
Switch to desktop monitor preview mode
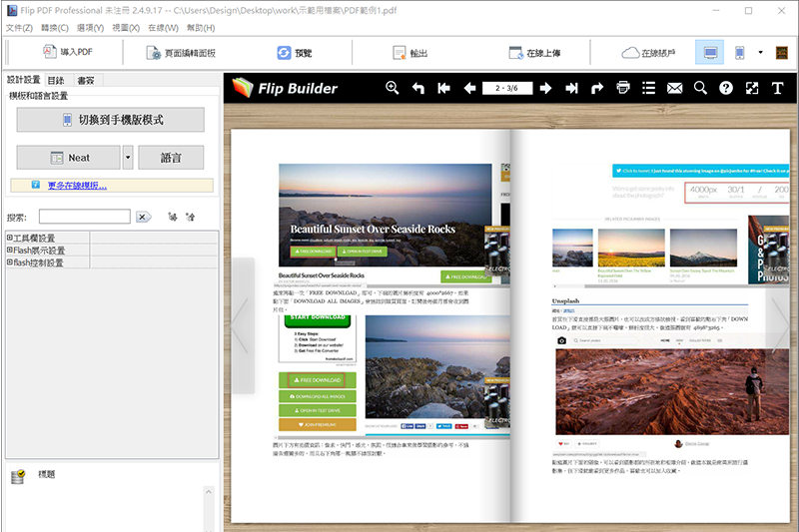pyautogui.click(x=710, y=53)
